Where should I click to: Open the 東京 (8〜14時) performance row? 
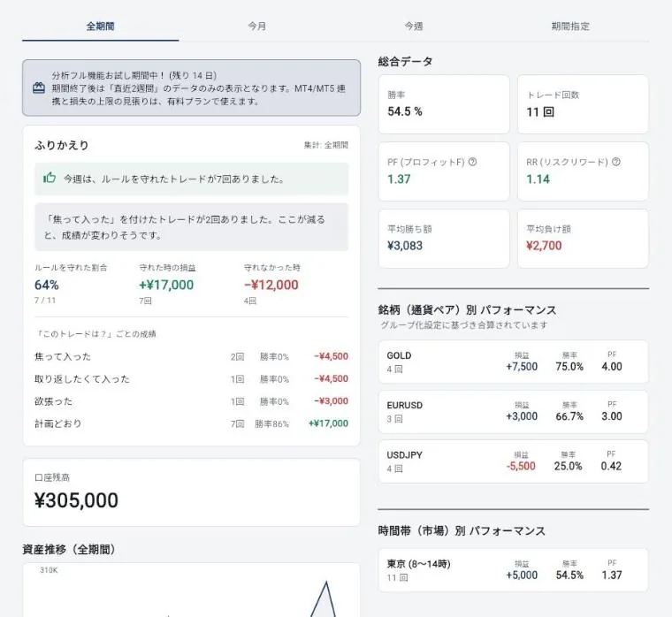point(513,570)
